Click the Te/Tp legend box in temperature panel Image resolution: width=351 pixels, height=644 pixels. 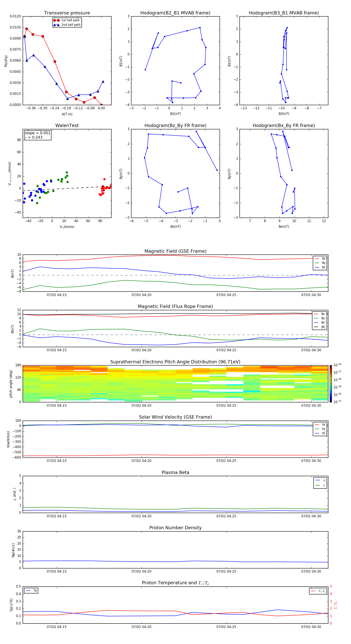(318, 591)
